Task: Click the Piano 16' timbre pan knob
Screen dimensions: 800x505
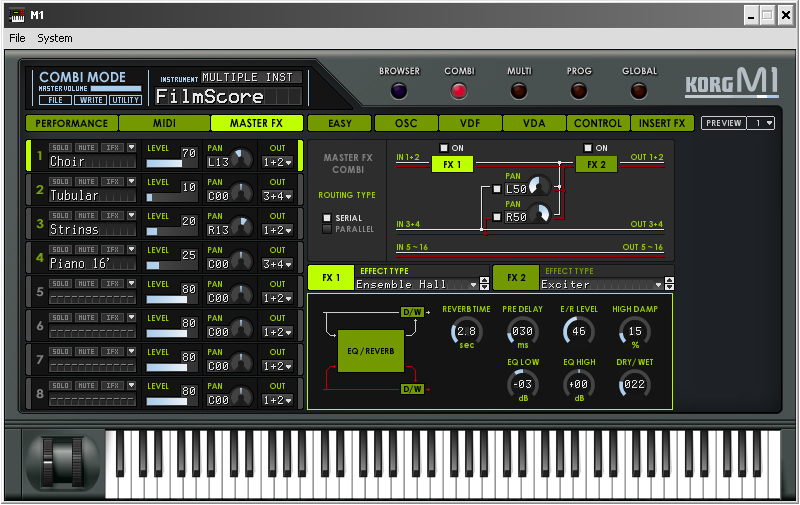Action: 242,261
